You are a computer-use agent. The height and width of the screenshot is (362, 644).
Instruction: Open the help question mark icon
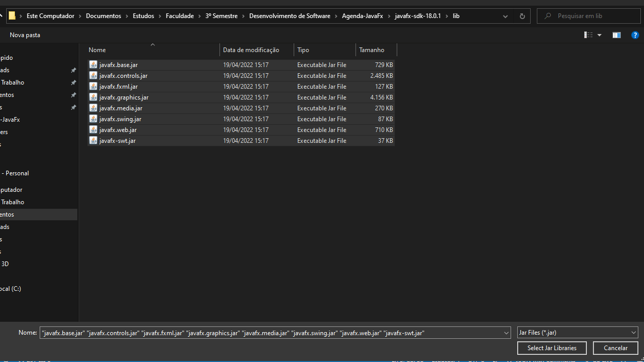tap(635, 35)
